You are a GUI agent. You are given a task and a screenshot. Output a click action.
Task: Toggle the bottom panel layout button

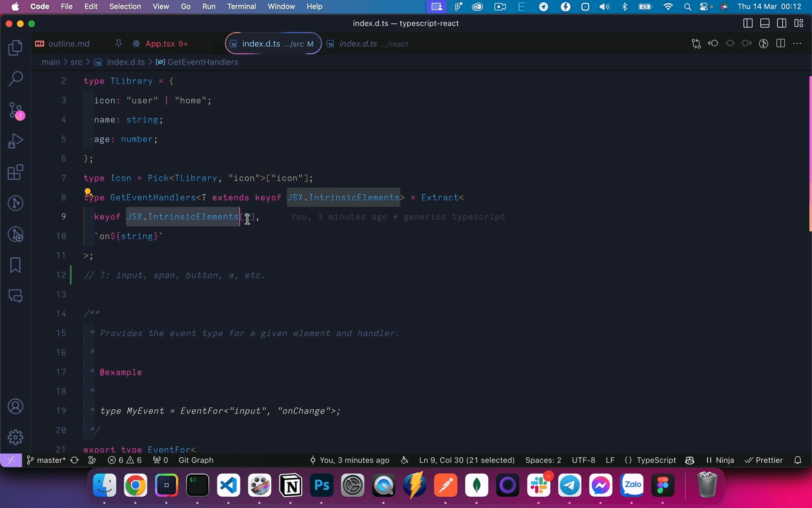tap(765, 24)
